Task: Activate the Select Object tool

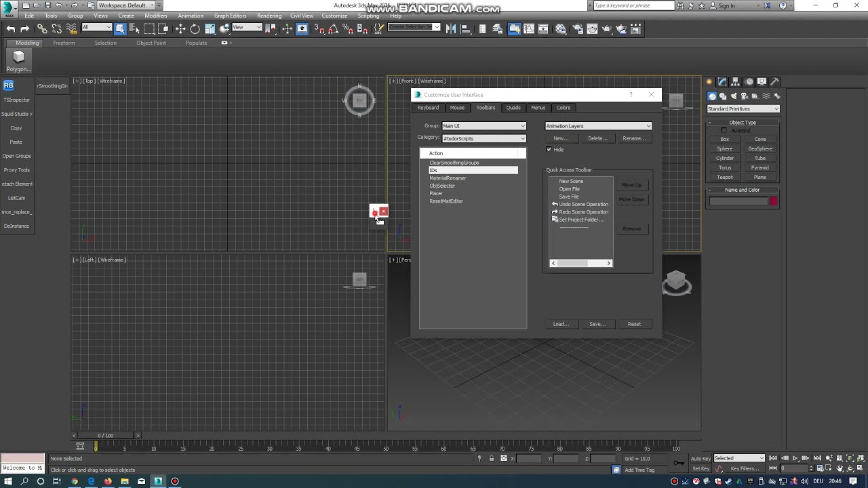Action: pyautogui.click(x=120, y=28)
